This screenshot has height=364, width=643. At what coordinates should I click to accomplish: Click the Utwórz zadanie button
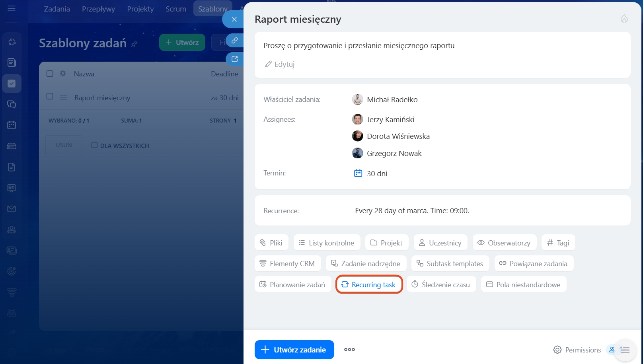click(x=294, y=350)
